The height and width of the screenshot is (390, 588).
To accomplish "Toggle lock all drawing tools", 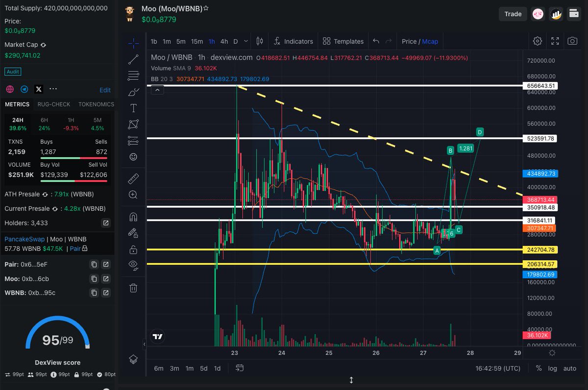I will point(133,249).
